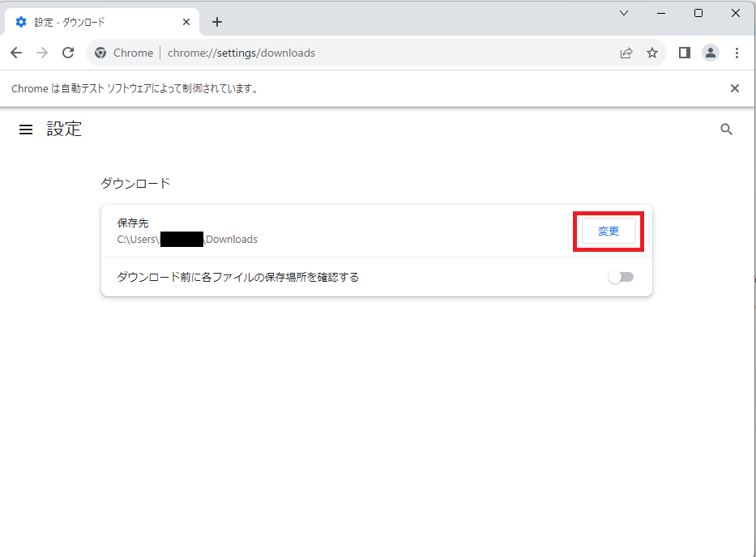Click the settings search magnifier icon
The image size is (756, 557).
726,130
